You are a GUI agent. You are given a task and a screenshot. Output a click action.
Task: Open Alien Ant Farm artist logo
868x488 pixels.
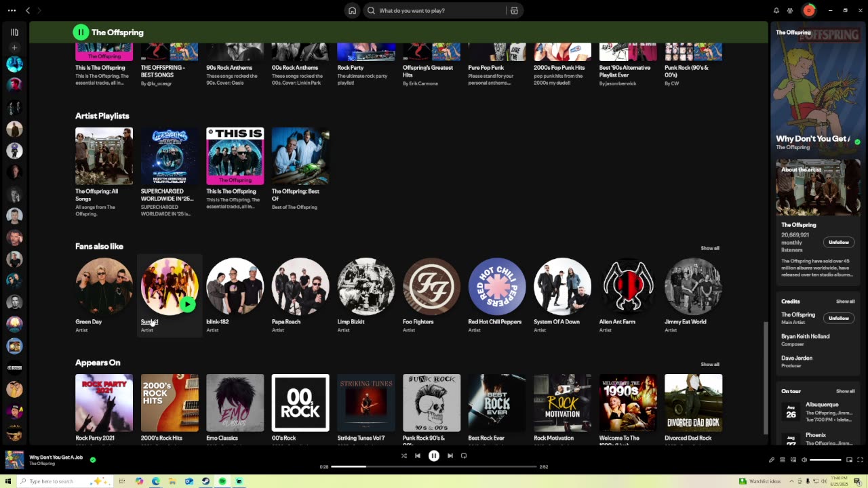coord(628,286)
